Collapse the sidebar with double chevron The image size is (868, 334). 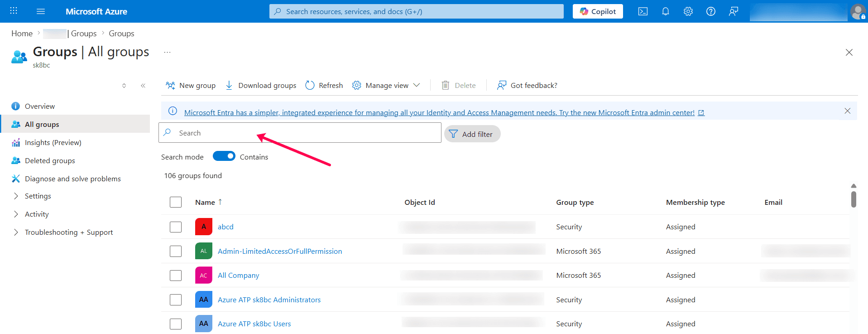point(143,86)
